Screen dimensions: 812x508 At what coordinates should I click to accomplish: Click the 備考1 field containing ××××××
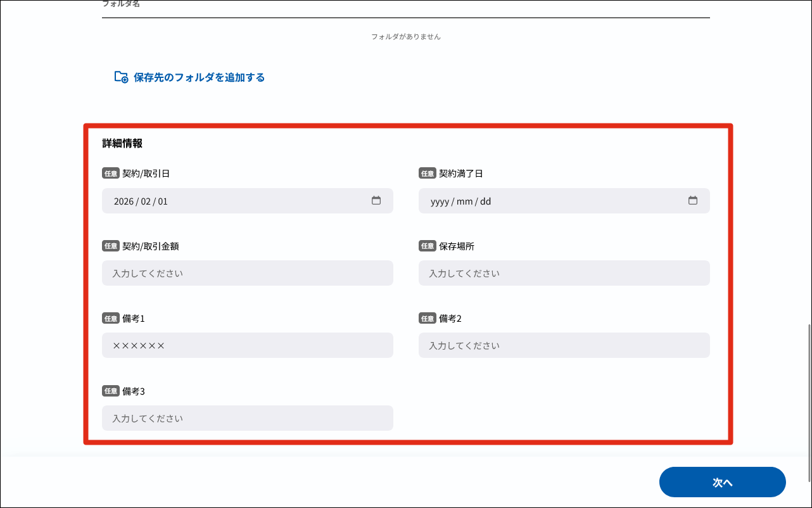pos(247,346)
